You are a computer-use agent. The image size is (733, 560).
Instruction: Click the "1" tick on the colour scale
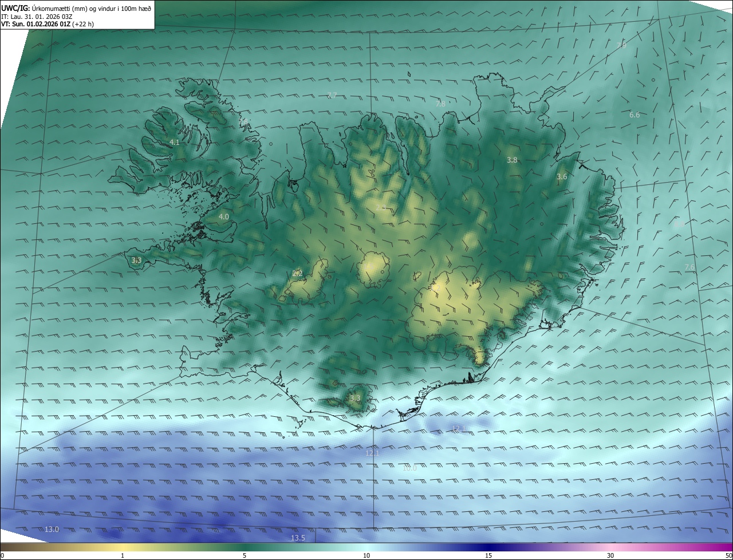point(123,555)
